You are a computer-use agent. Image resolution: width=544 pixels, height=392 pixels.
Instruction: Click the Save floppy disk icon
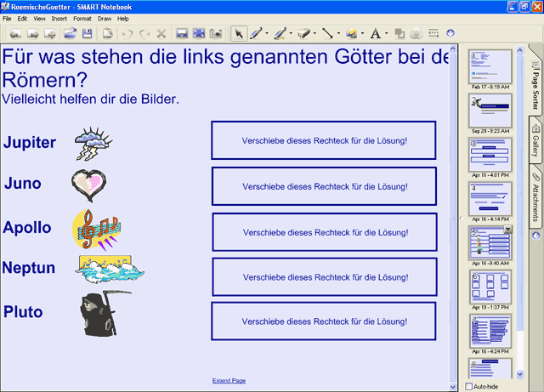87,34
